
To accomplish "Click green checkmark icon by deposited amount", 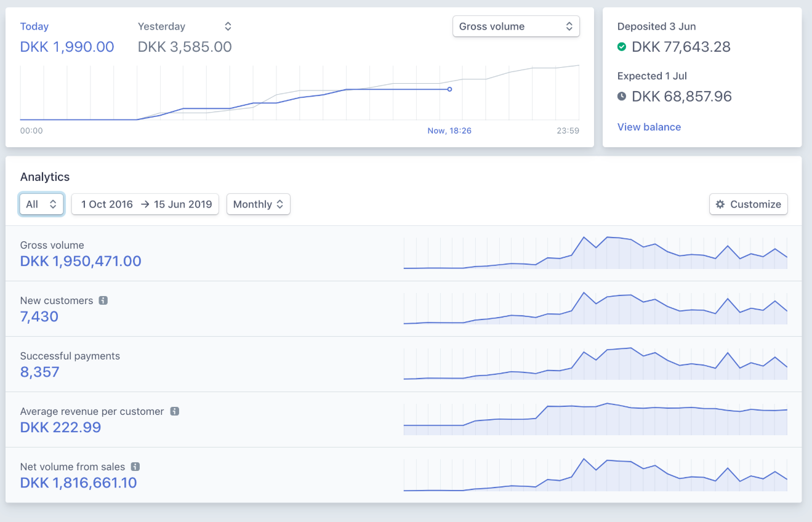I will click(622, 47).
